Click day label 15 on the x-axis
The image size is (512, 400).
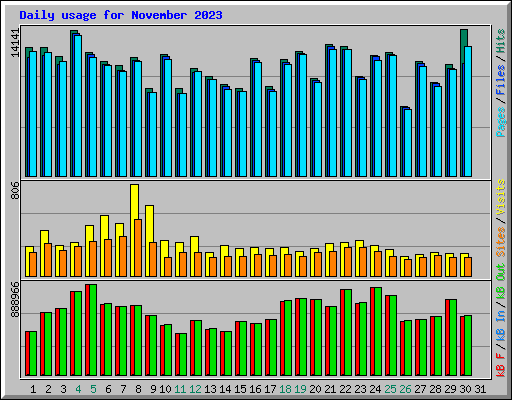pyautogui.click(x=240, y=389)
